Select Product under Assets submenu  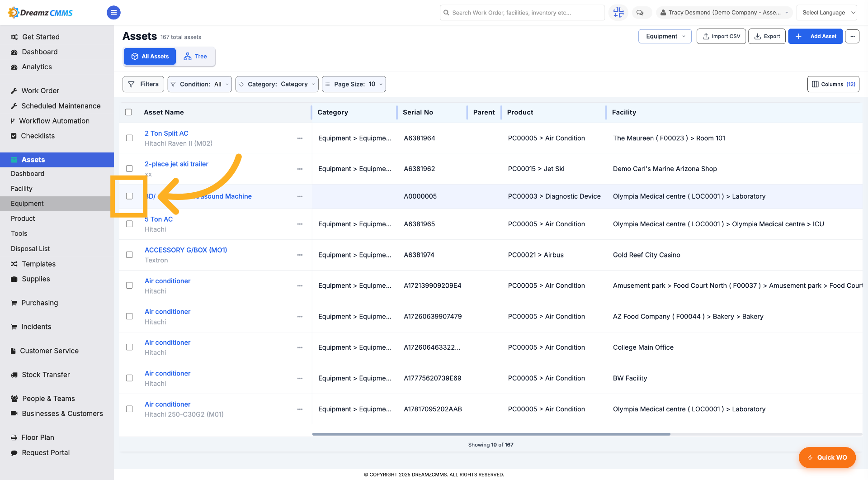[23, 219]
